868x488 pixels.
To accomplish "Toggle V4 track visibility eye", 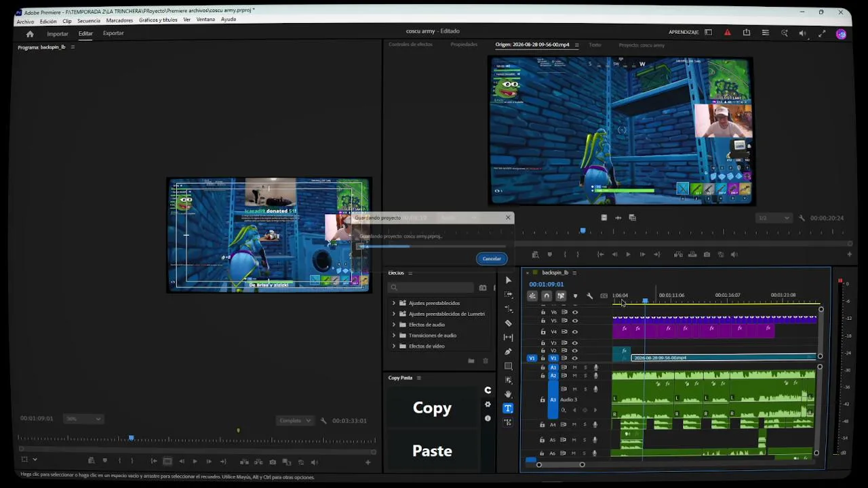I will point(575,332).
